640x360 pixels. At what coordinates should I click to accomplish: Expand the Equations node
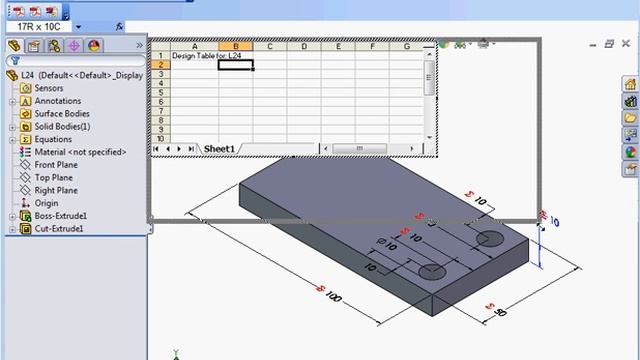(x=12, y=140)
